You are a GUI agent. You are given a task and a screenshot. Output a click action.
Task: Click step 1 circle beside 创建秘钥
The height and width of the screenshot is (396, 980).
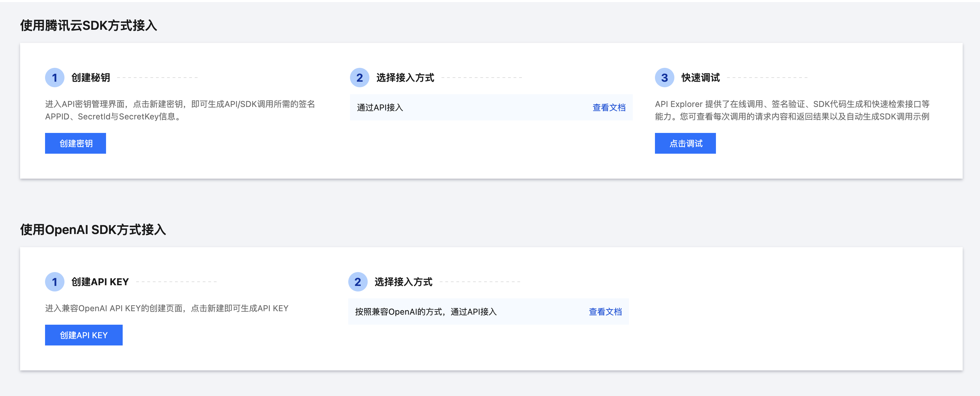pos(54,78)
